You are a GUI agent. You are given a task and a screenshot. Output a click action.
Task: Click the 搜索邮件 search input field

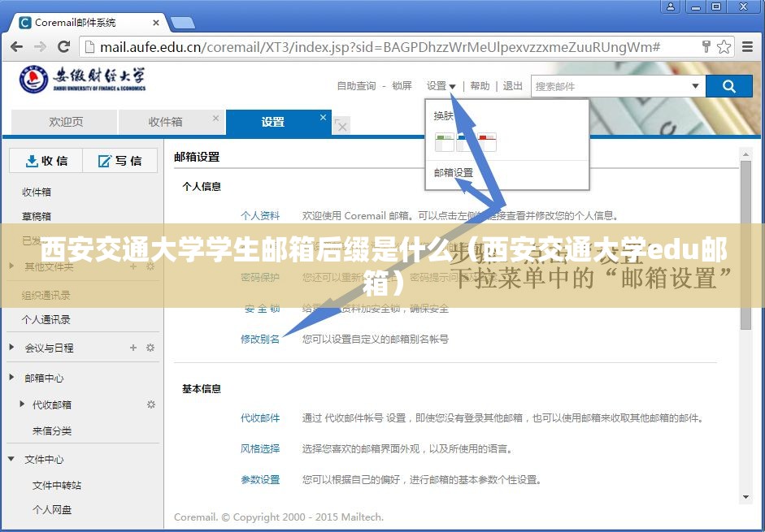(610, 86)
